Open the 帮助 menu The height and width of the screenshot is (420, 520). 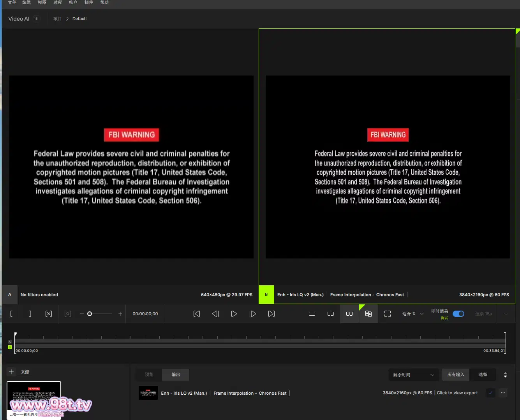[x=104, y=2]
